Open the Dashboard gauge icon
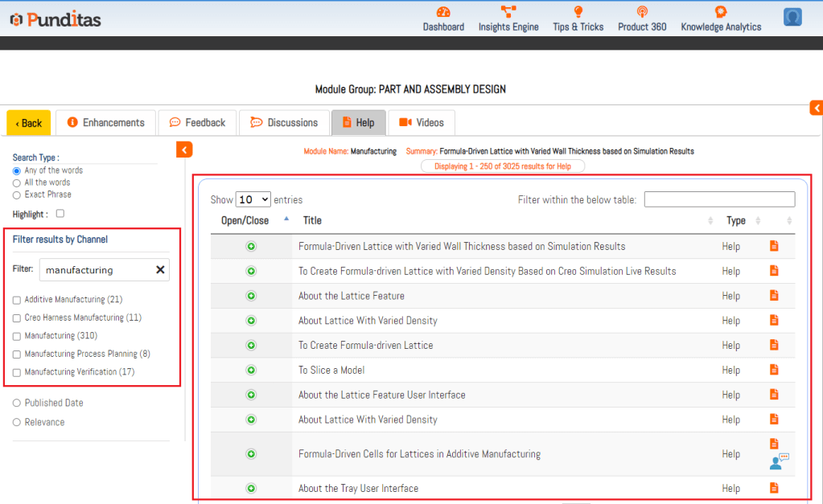This screenshot has height=504, width=823. click(443, 12)
